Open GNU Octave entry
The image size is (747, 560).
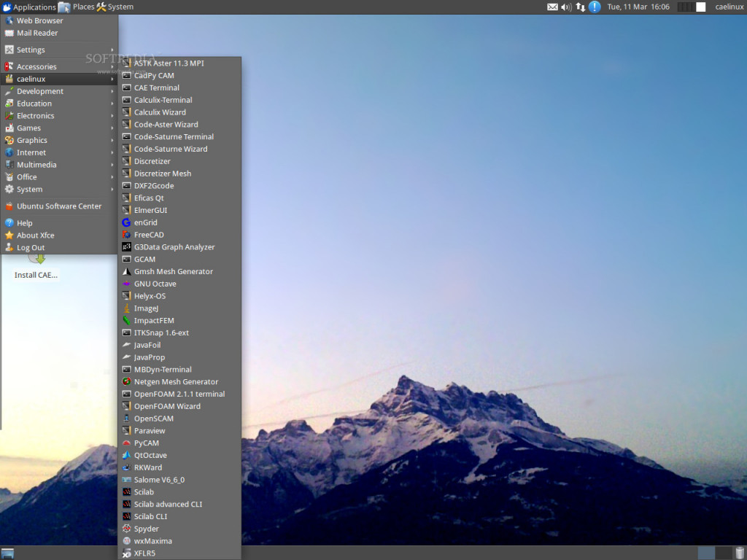point(179,284)
